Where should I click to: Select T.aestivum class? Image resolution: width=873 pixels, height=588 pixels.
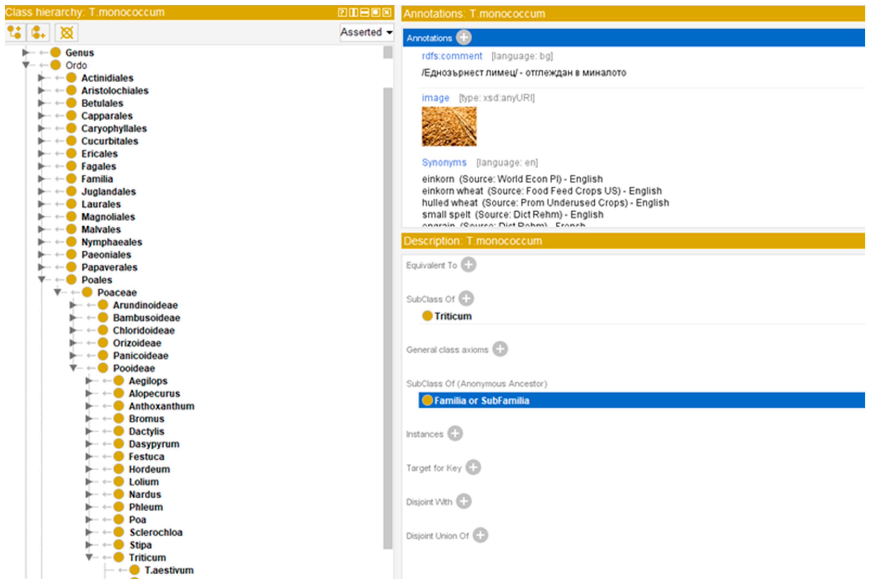(169, 570)
